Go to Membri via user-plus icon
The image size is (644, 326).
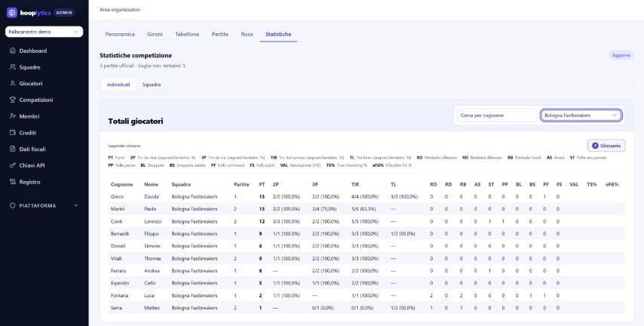coord(12,116)
